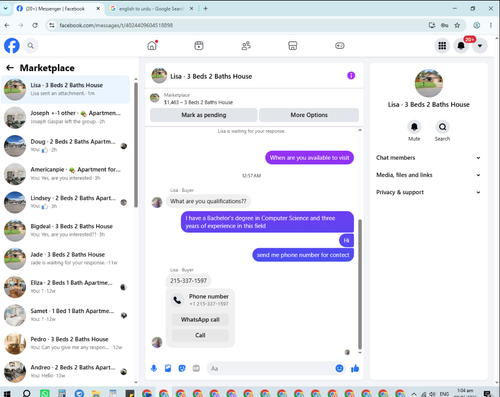Mute this Lisa conversation
The image size is (500, 397).
pos(414,127)
